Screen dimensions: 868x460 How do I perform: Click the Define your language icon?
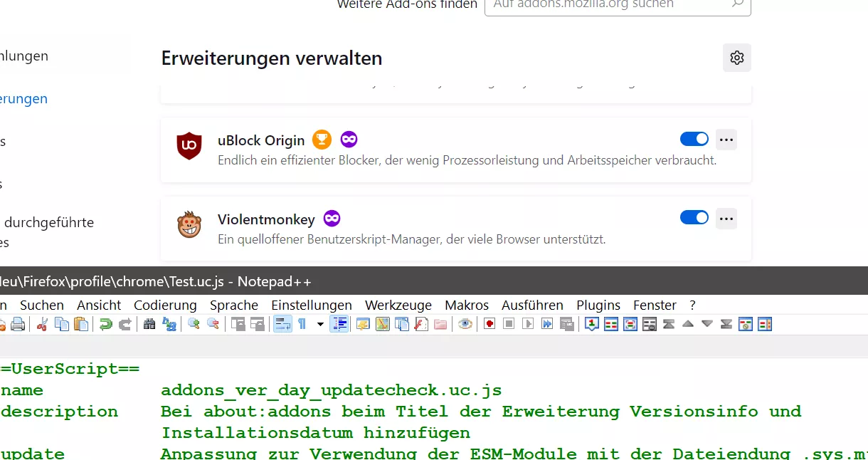pos(364,324)
